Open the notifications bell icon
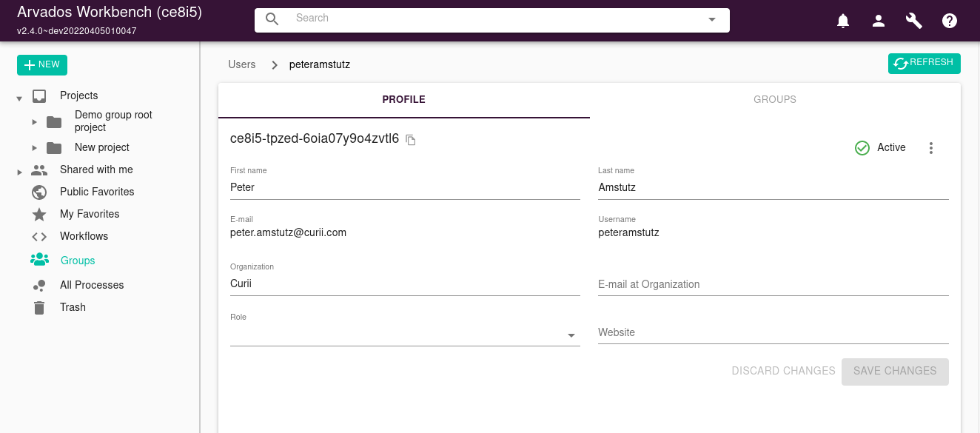This screenshot has height=433, width=980. [843, 21]
